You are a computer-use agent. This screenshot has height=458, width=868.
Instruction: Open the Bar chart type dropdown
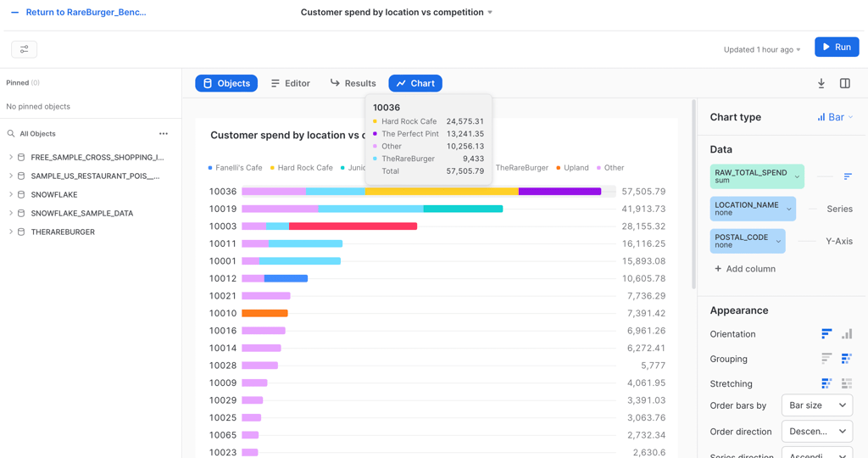pyautogui.click(x=835, y=117)
